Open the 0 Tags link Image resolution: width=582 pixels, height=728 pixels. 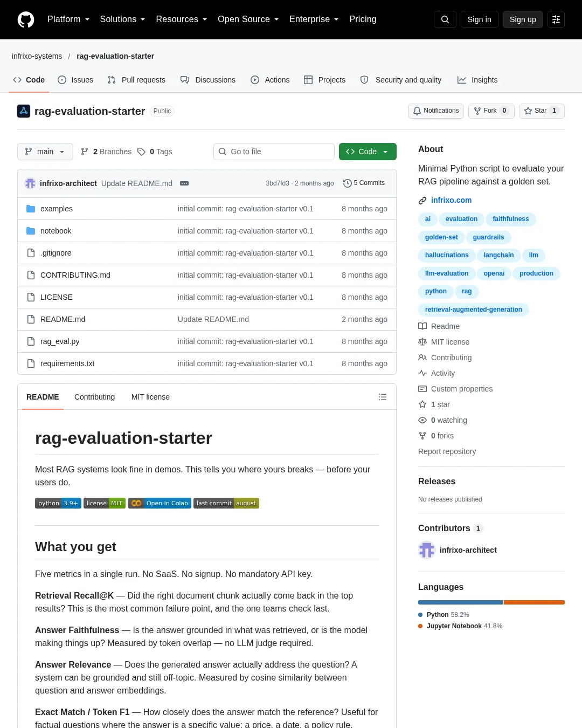click(x=155, y=152)
